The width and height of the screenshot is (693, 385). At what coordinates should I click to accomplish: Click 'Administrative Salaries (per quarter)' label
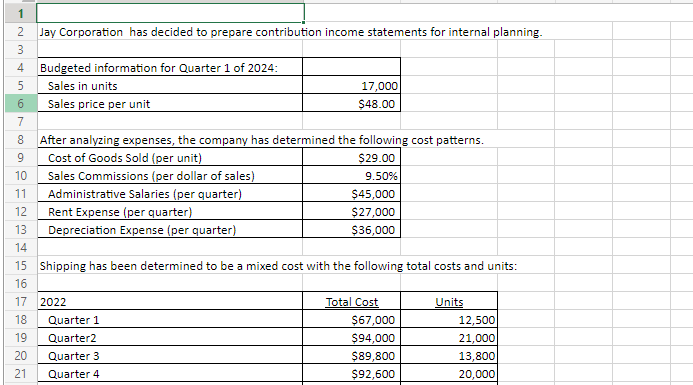point(170,194)
